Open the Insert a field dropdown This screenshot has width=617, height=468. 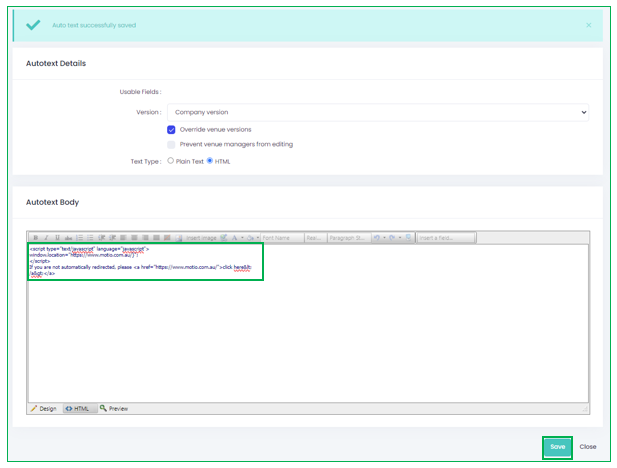pos(446,238)
